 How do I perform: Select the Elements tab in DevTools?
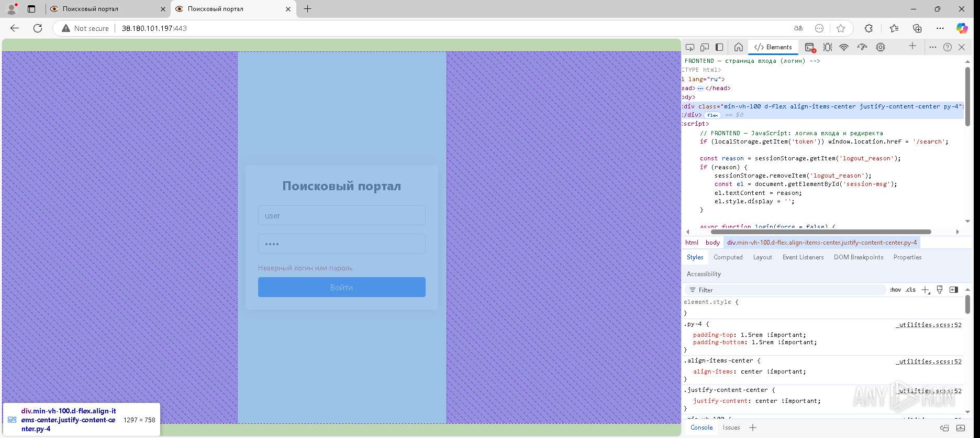(x=773, y=47)
